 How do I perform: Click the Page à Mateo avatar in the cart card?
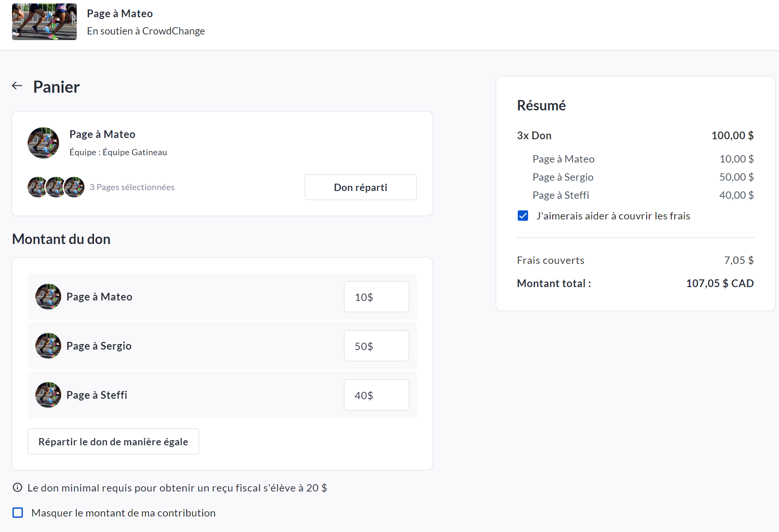tap(43, 143)
